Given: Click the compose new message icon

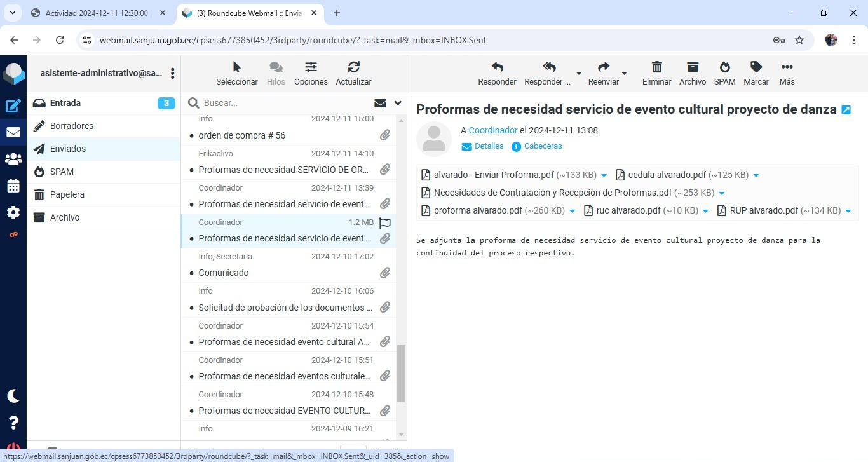Looking at the screenshot, I should tap(13, 106).
